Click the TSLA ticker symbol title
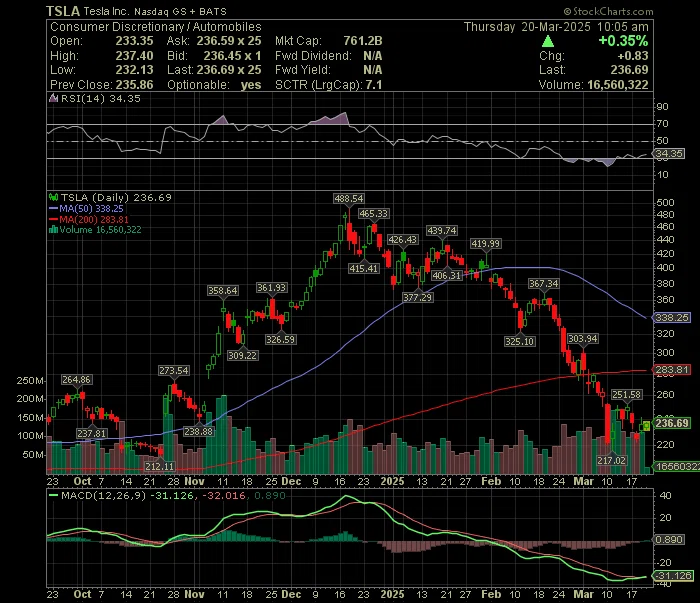Screen dimensions: 700x603 (63, 11)
